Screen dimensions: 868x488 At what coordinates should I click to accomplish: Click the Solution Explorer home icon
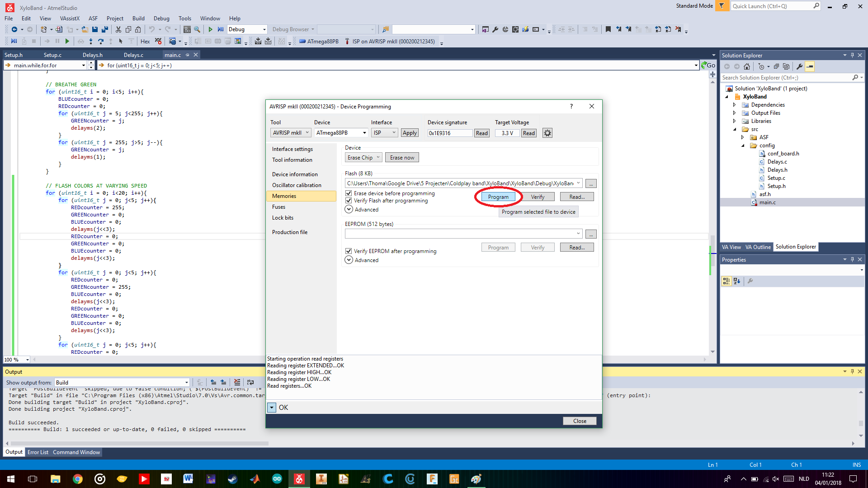coord(747,66)
